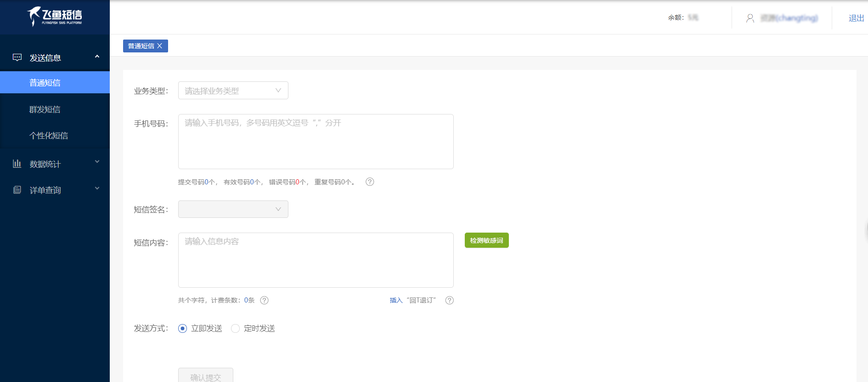The image size is (868, 382).
Task: Click the 详单查询 document icon
Action: (17, 190)
